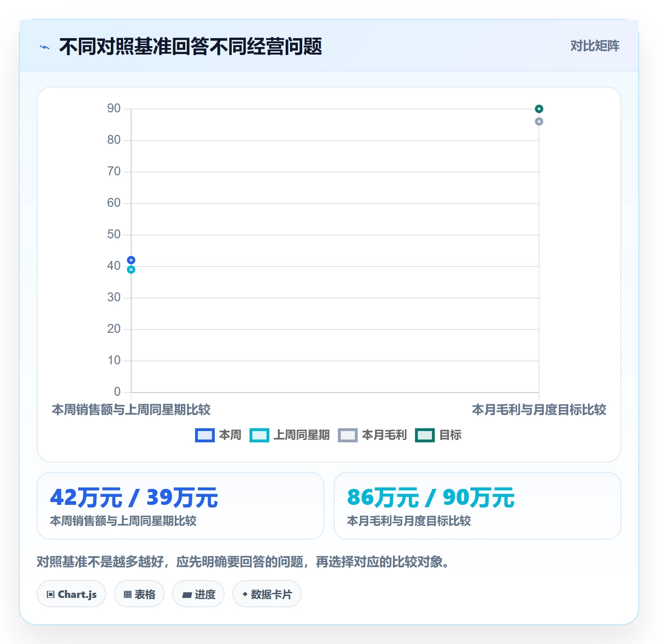Click the y-axis value 50
The width and height of the screenshot is (658, 644).
click(114, 235)
